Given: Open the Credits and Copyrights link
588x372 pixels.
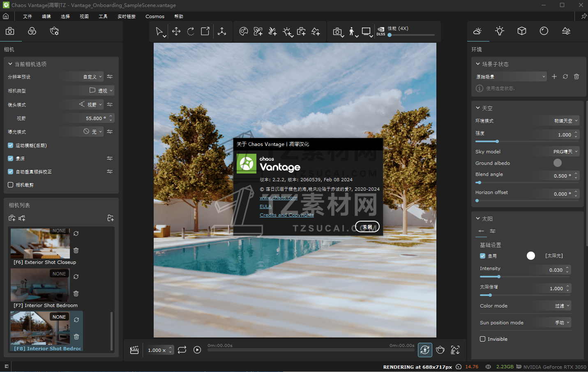Looking at the screenshot, I should tap(287, 215).
